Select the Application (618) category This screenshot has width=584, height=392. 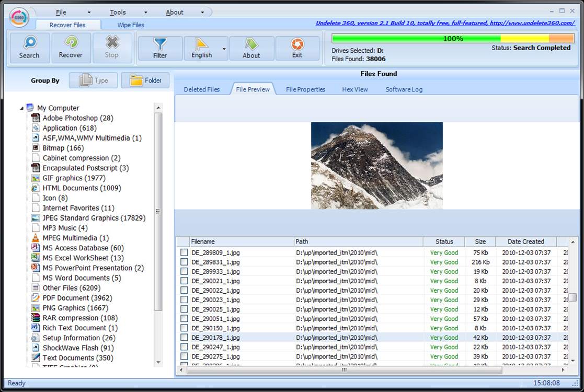click(x=70, y=128)
